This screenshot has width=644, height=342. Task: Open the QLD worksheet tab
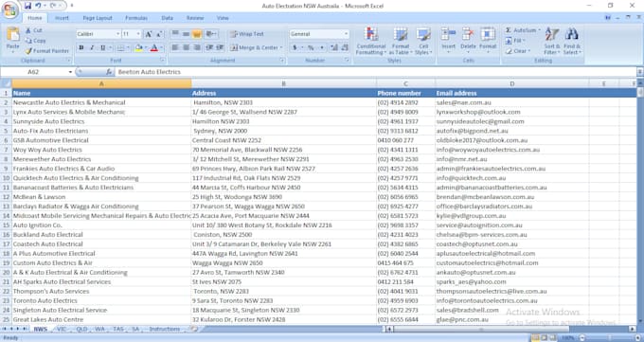[81, 330]
